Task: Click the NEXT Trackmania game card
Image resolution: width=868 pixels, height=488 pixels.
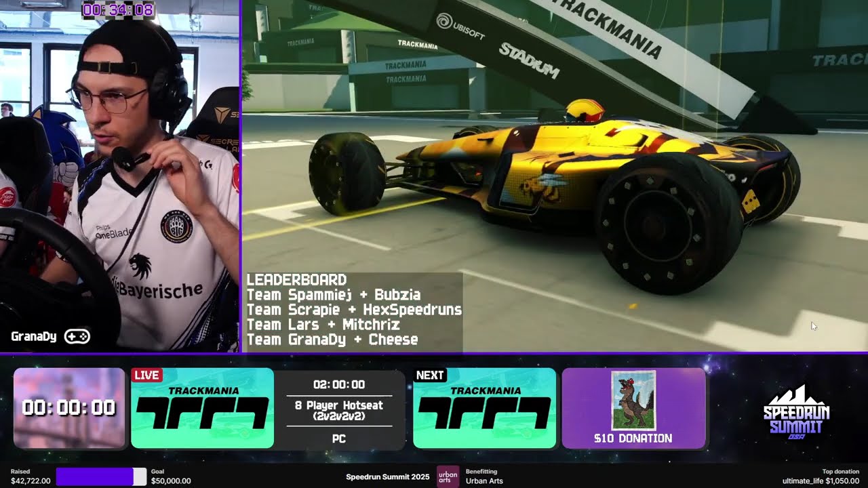Action: [x=484, y=408]
